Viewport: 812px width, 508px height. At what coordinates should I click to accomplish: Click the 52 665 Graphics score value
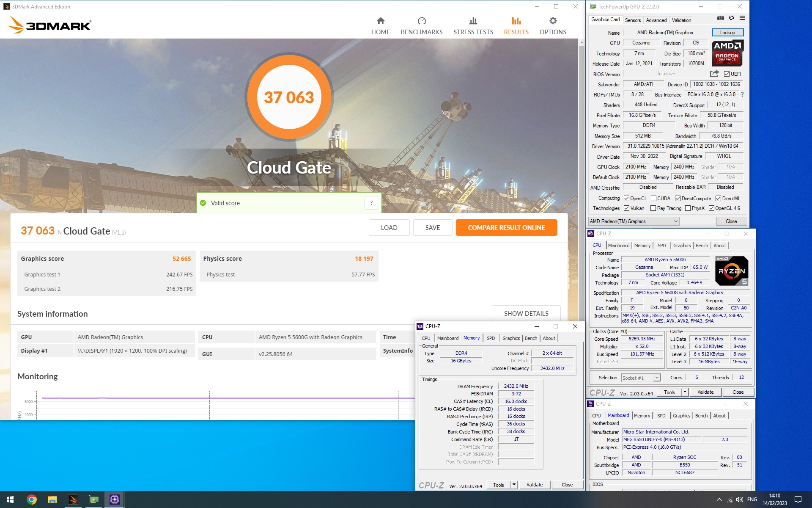pos(181,259)
